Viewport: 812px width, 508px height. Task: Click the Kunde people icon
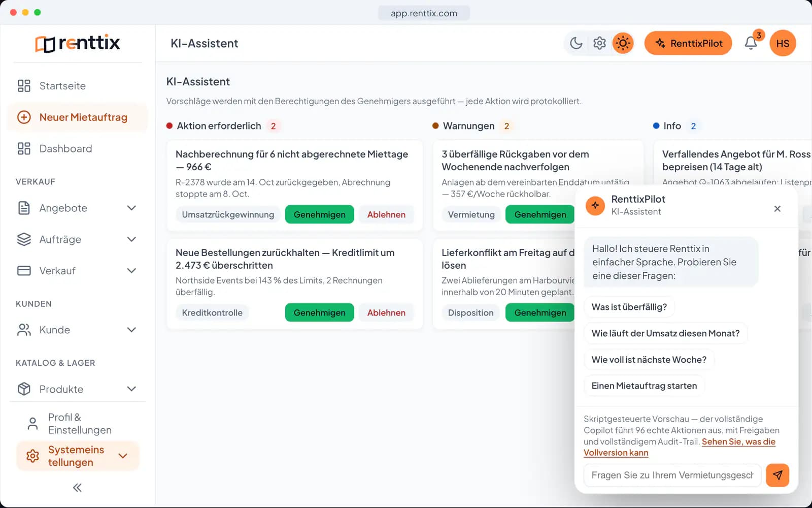(24, 330)
